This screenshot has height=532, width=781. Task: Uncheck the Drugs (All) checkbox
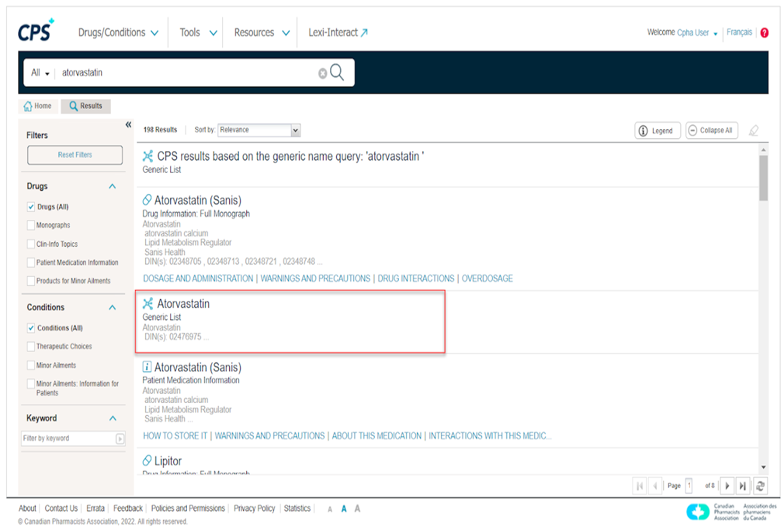click(31, 207)
